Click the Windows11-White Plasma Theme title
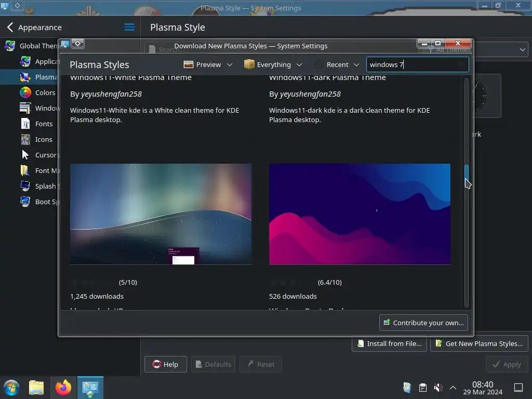The image size is (532, 399). tap(131, 78)
